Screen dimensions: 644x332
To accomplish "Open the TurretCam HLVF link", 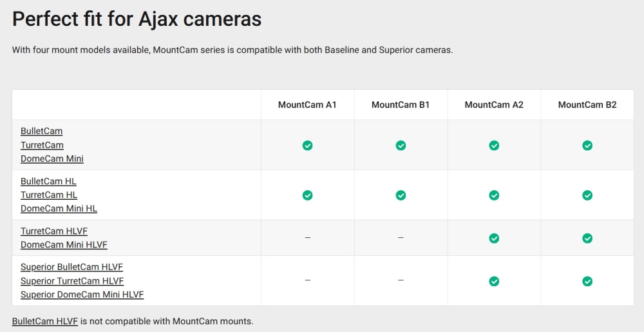I will click(54, 231).
